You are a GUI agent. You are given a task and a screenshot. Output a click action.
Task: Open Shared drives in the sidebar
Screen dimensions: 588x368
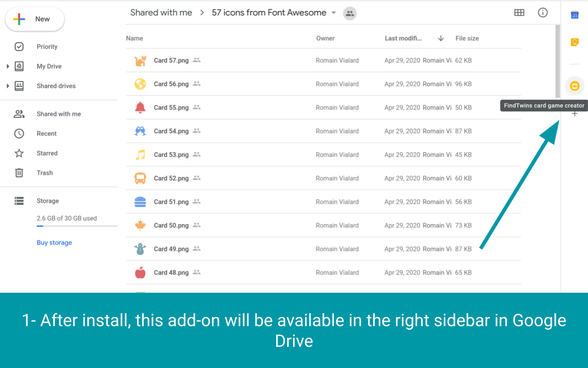coord(56,86)
